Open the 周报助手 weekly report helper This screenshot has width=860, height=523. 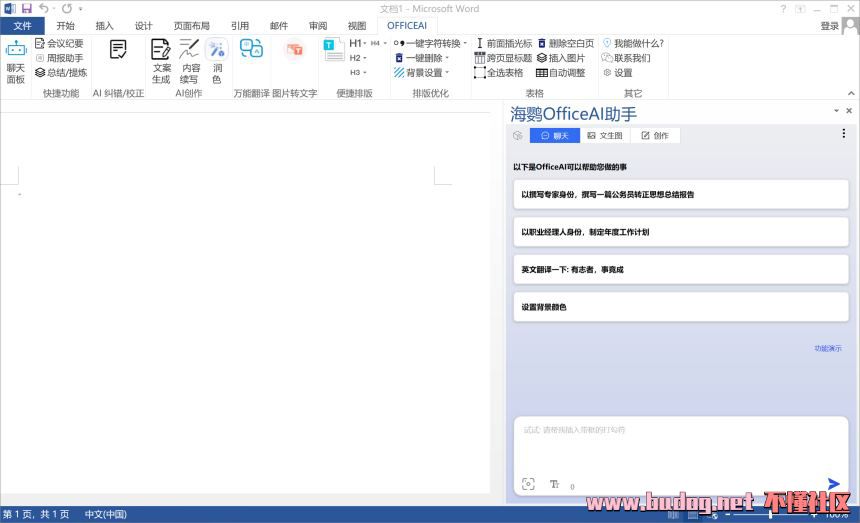click(59, 58)
